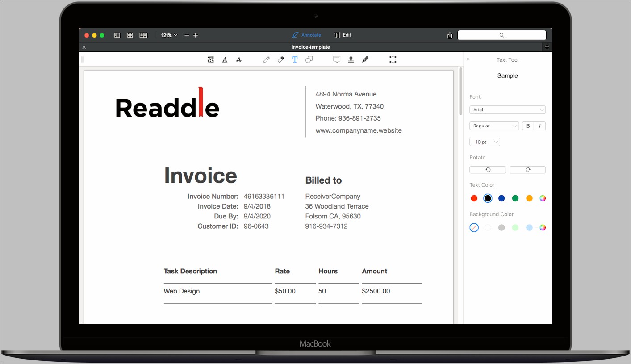Open the Regular font style dropdown
631x364 pixels.
[494, 126]
